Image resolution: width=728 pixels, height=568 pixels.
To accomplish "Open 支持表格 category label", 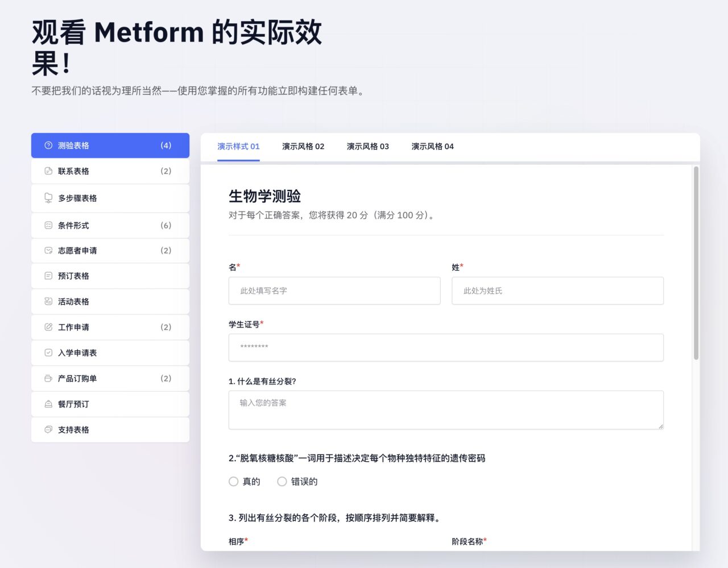I will point(73,430).
